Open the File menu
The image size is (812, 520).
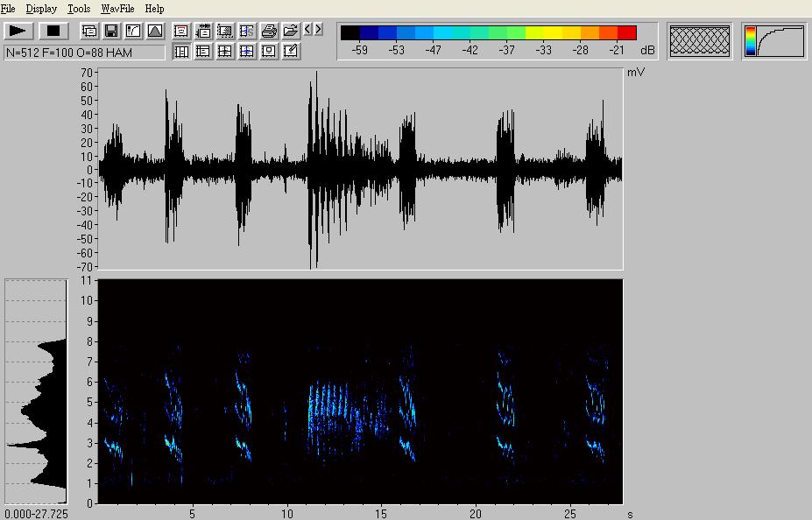pos(8,9)
